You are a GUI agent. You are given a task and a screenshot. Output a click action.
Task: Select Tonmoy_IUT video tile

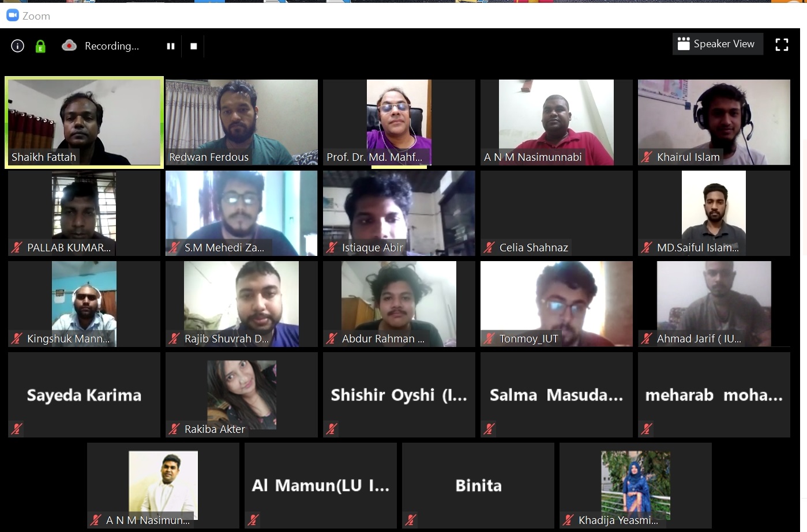557,304
